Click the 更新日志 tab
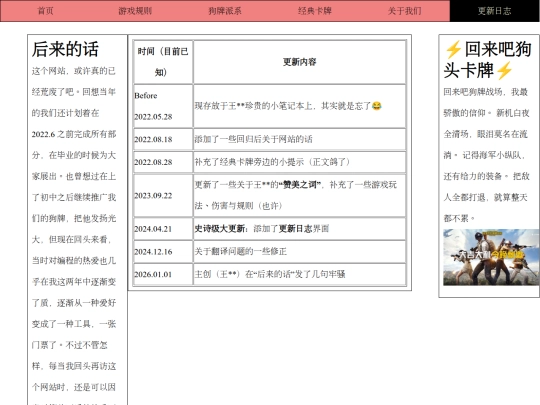The width and height of the screenshot is (540, 405). (495, 11)
